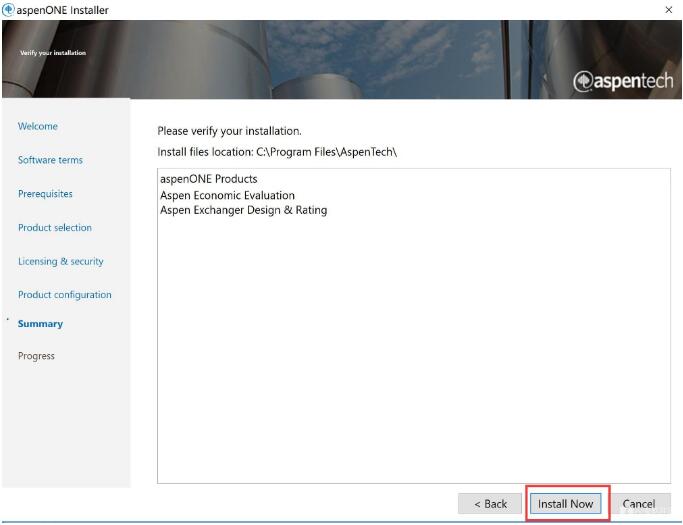Viewport: 683px width, 525px height.
Task: Click the aspenONE Installer title icon
Action: click(x=8, y=10)
